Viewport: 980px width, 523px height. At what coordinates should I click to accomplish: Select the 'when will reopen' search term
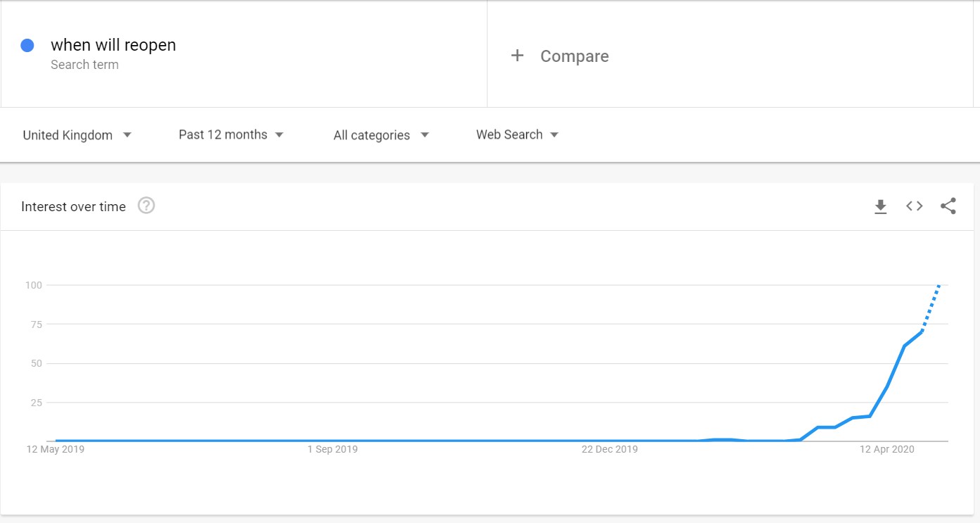point(113,44)
